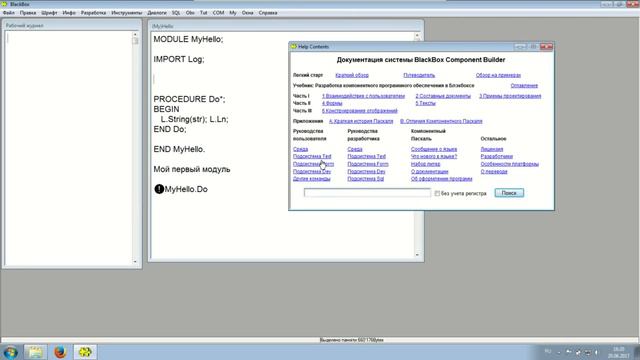Open the Tut menu
The height and width of the screenshot is (360, 640).
click(x=203, y=13)
